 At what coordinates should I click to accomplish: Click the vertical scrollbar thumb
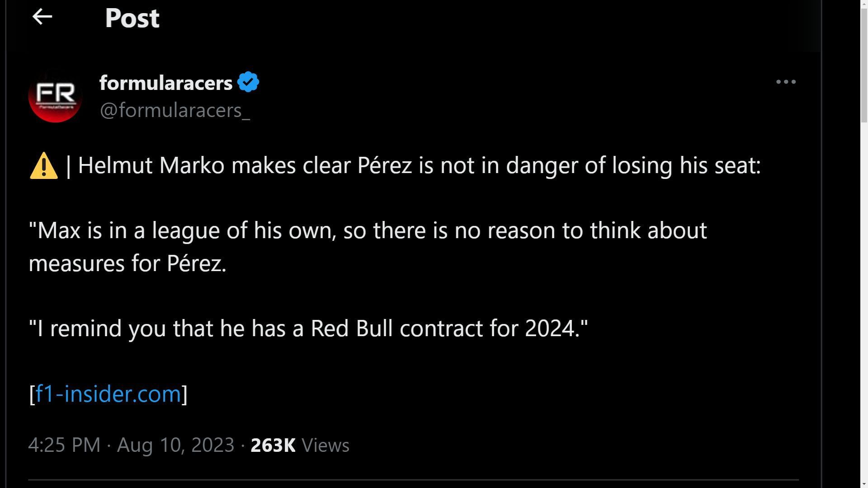864,66
